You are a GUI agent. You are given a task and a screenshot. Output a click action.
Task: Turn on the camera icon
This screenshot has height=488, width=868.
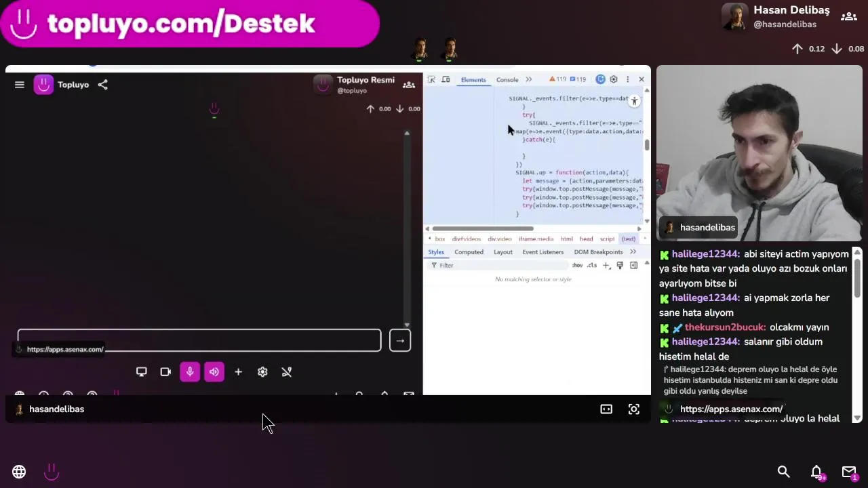(x=165, y=371)
